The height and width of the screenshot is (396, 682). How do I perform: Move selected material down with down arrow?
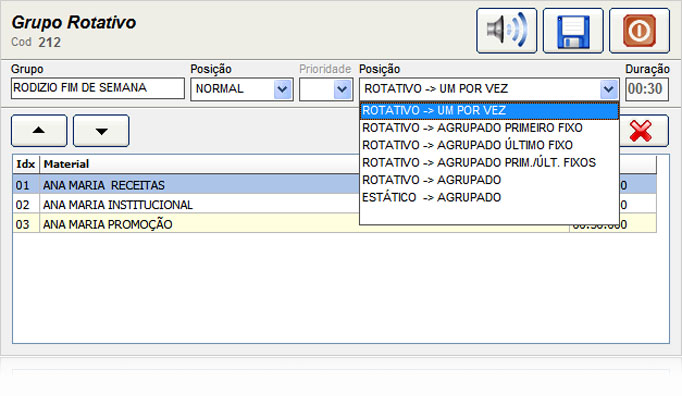pyautogui.click(x=101, y=131)
